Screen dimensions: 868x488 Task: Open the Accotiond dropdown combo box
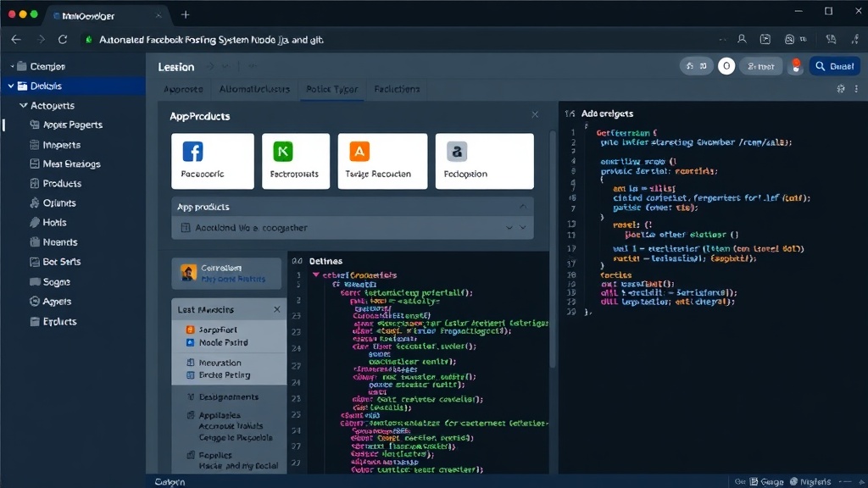point(352,228)
